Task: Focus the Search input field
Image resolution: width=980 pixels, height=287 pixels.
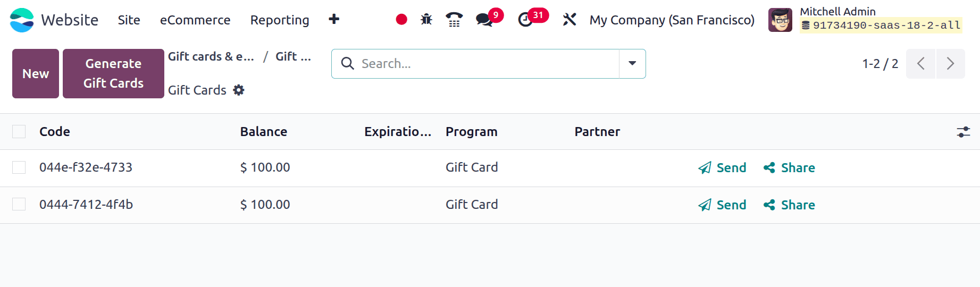Action: point(487,64)
